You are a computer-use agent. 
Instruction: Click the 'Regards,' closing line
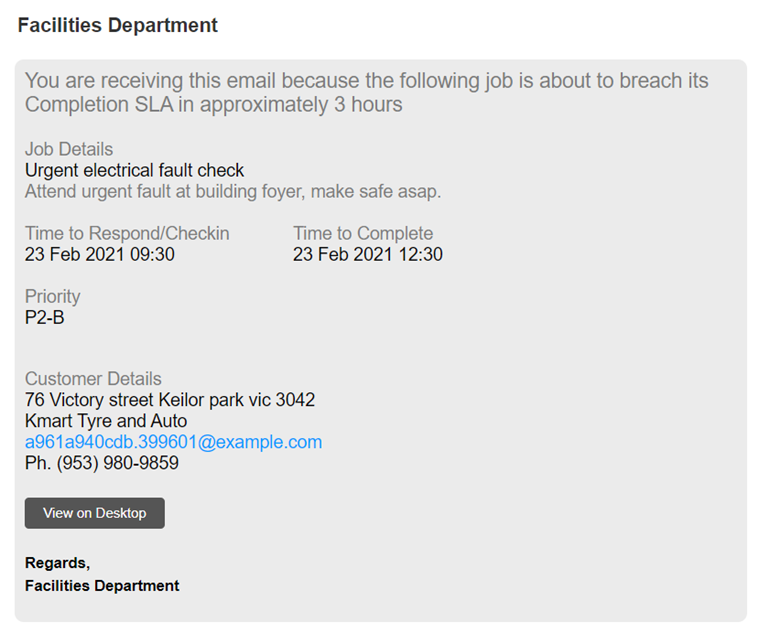pyautogui.click(x=57, y=563)
